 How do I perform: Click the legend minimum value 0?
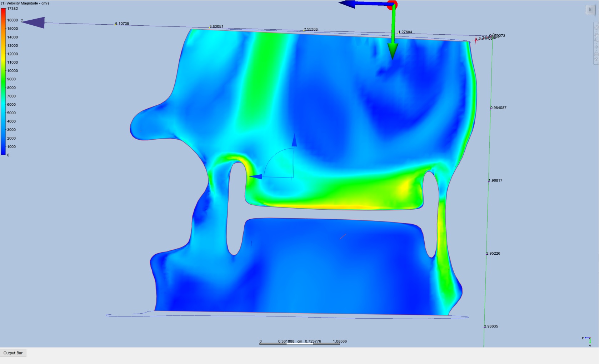coord(8,155)
